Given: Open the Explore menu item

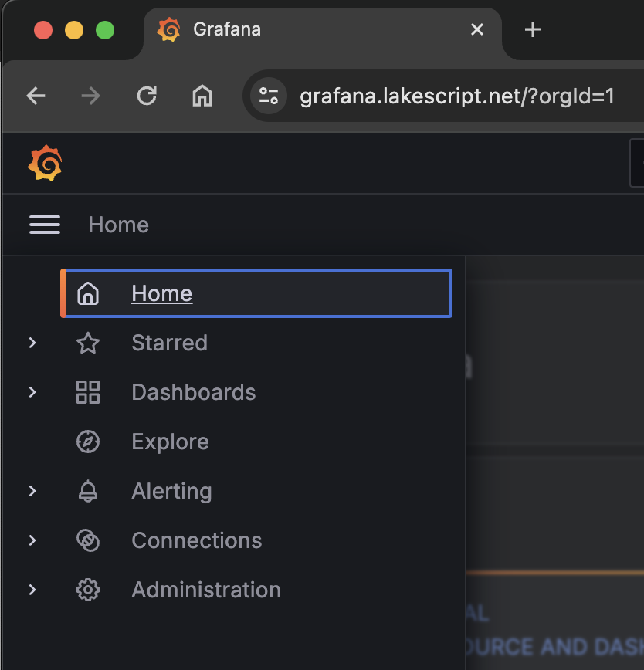Looking at the screenshot, I should (x=170, y=442).
